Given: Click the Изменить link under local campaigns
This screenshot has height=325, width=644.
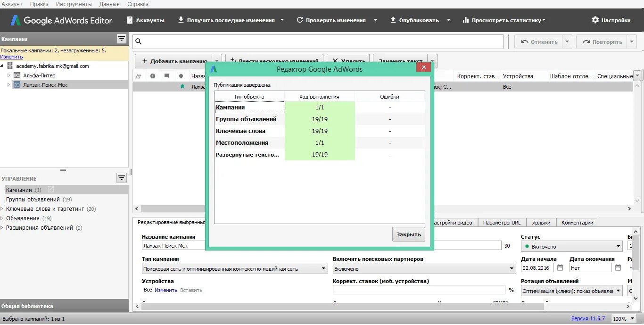Looking at the screenshot, I should (11, 57).
